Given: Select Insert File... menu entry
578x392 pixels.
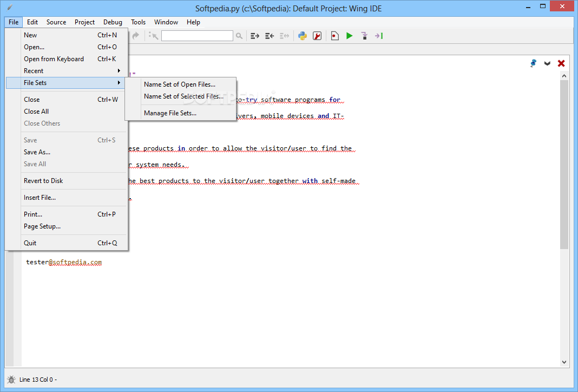Looking at the screenshot, I should 67,198.
